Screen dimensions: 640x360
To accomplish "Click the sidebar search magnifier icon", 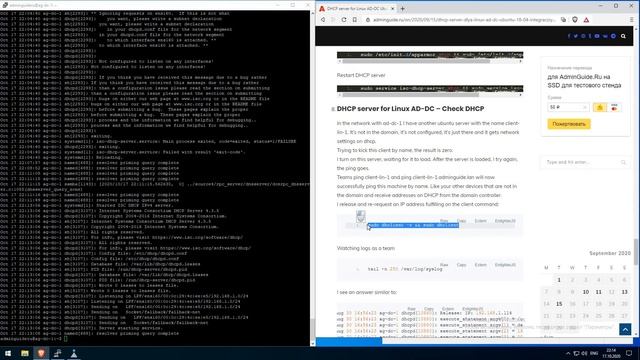I will [623, 162].
